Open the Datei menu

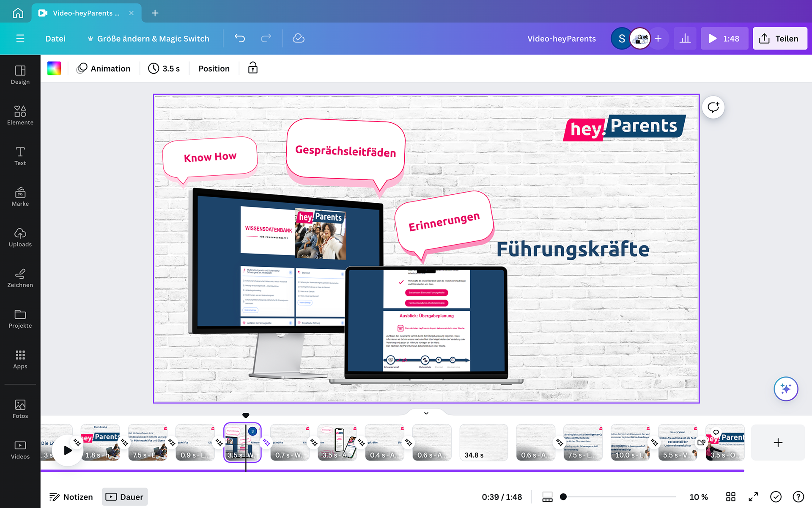coord(55,39)
